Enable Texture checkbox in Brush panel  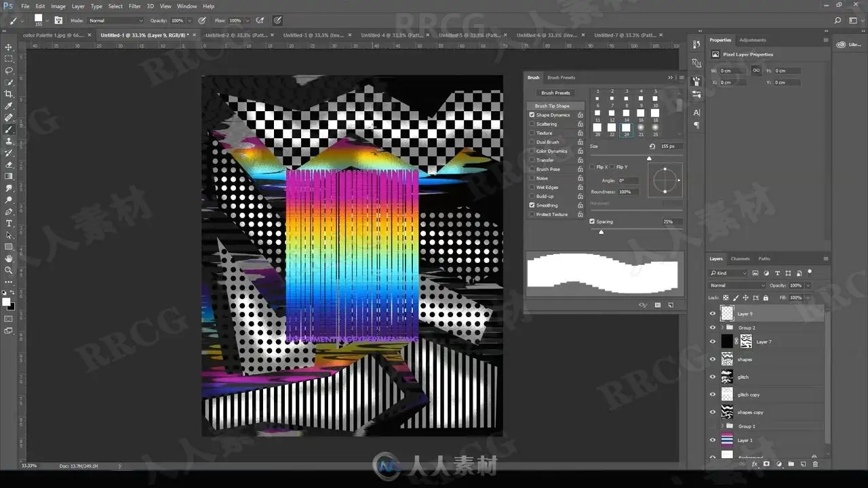coord(532,133)
